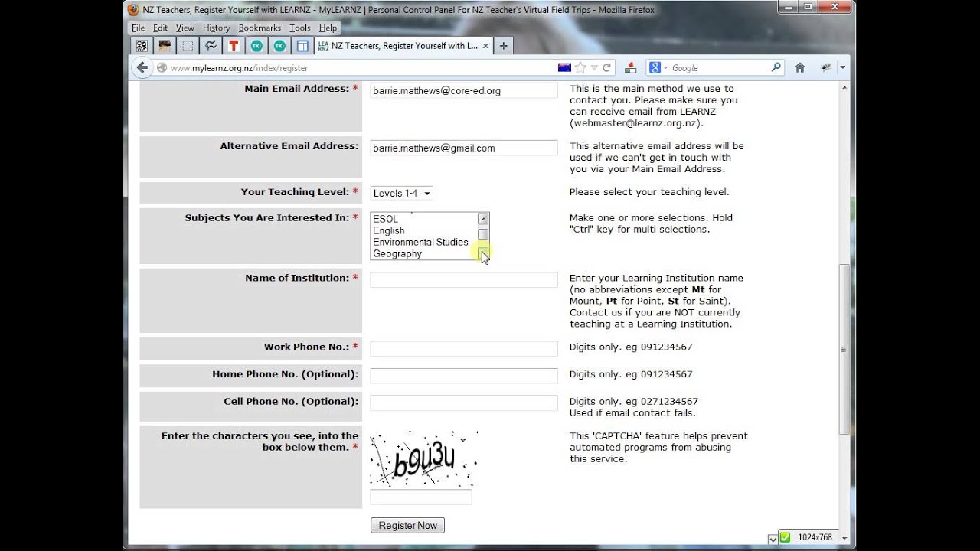Open the View menu
Viewport: 980px width, 551px height.
185,28
